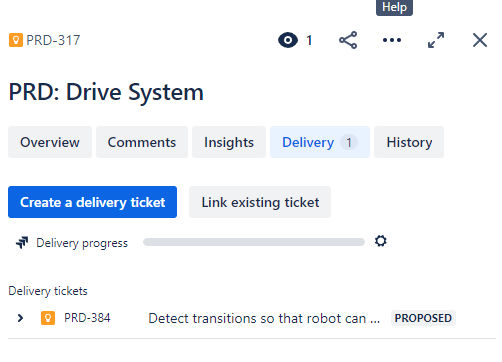Image resolution: width=502 pixels, height=362 pixels.
Task: Close the PRD-317 issue panel
Action: click(x=480, y=40)
